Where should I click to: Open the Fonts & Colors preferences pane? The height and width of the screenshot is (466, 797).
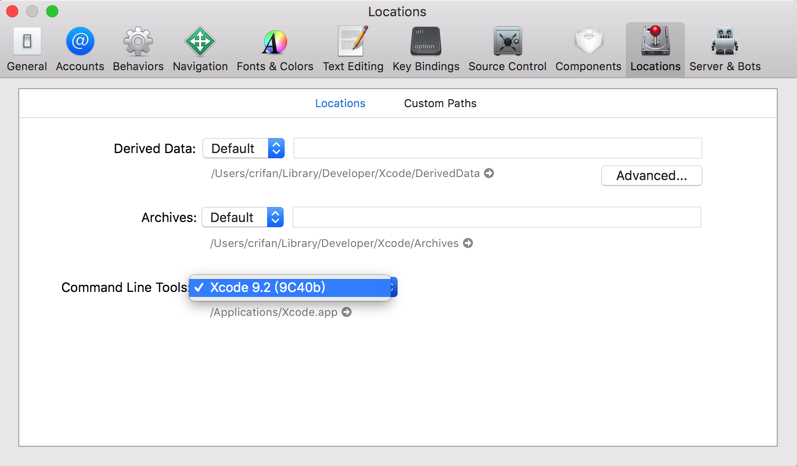(x=274, y=49)
